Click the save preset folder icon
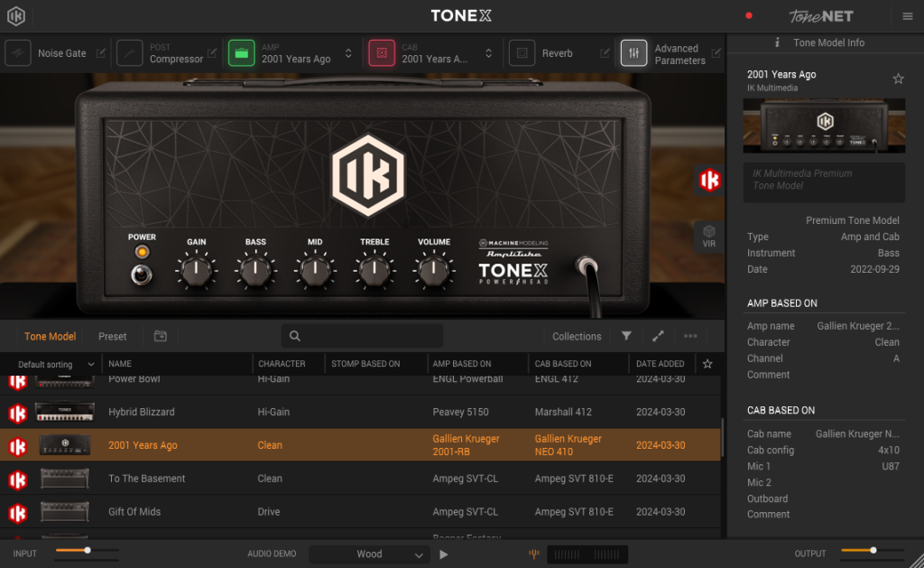This screenshot has width=924, height=568. point(161,336)
